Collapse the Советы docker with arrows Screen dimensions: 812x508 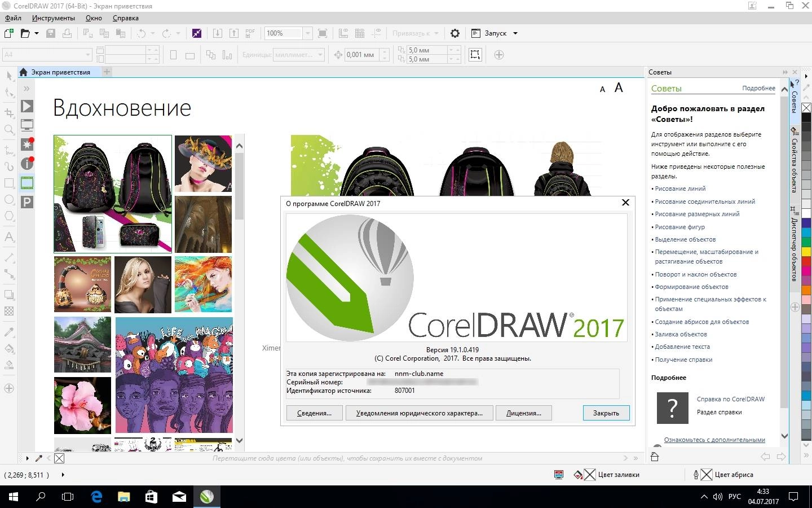tap(785, 72)
